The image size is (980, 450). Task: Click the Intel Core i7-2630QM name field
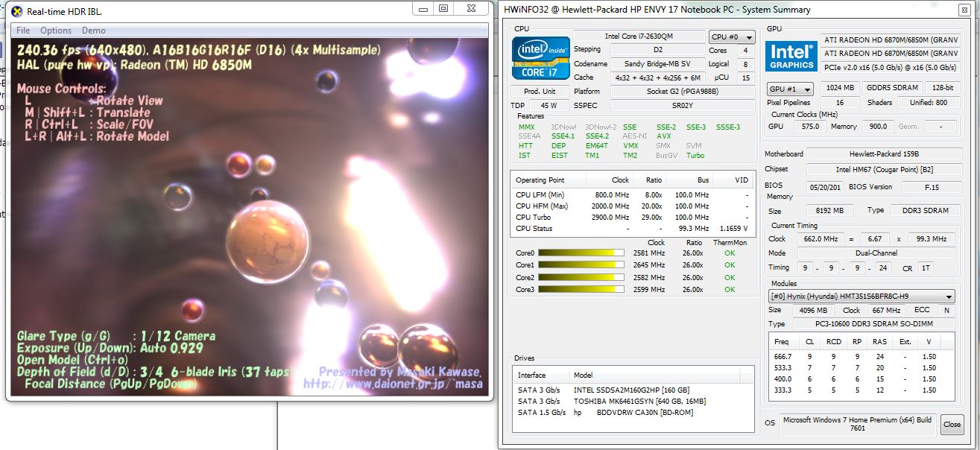point(639,37)
